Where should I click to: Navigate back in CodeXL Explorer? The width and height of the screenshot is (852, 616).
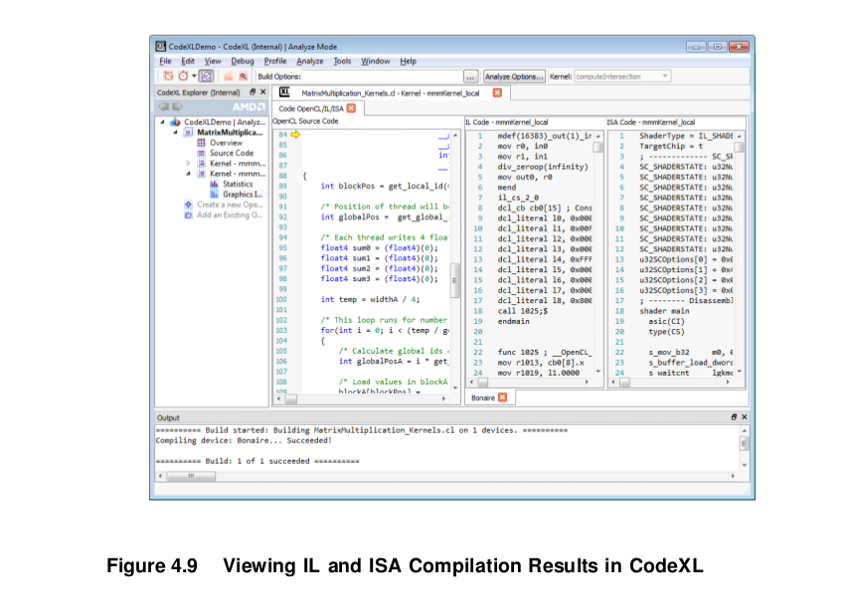click(164, 106)
